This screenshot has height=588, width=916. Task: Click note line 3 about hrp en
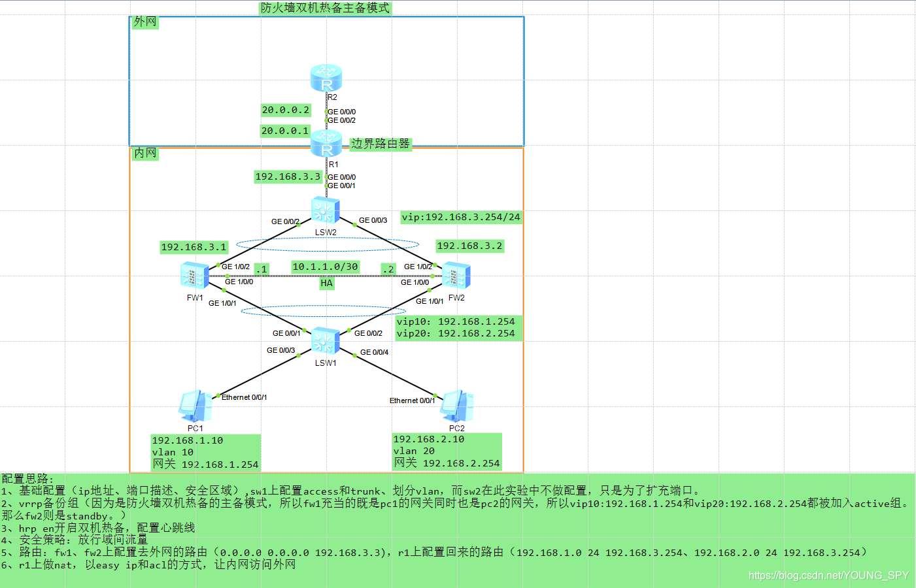[x=98, y=528]
